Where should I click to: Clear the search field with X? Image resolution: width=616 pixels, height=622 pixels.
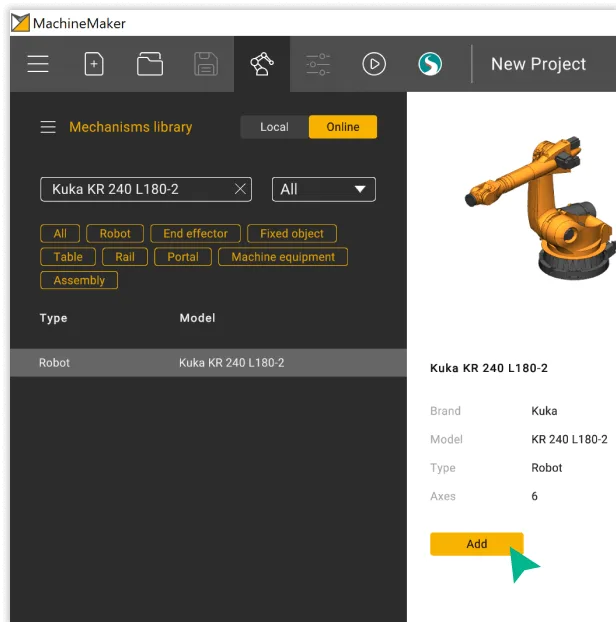(x=240, y=189)
